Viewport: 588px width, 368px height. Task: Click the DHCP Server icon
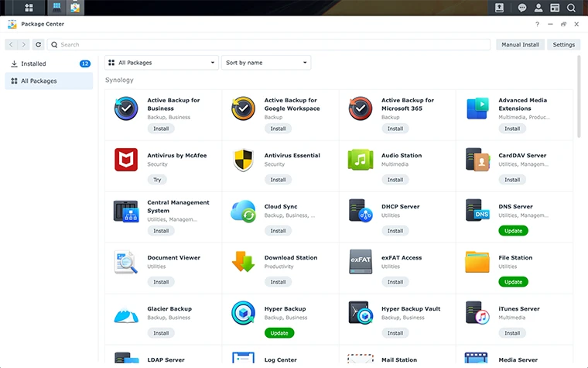[x=361, y=211]
